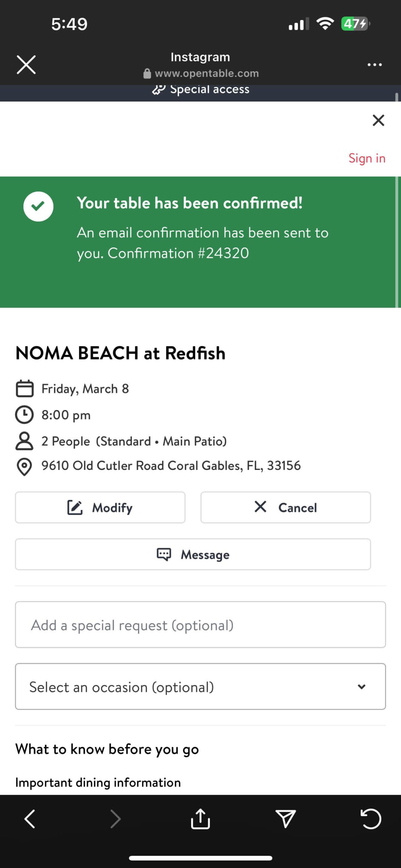Screen dimensions: 401x868
Task: Click the occasion dropdown chevron arrow
Action: [362, 687]
